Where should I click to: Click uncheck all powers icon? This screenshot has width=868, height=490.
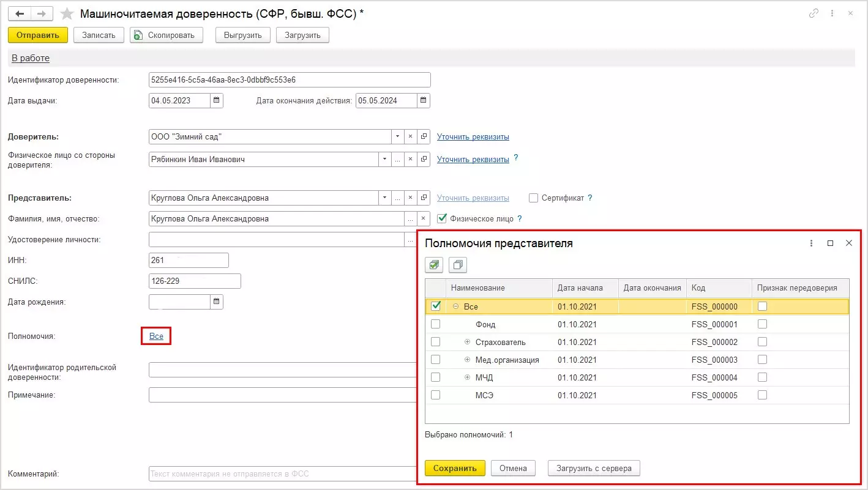(x=458, y=265)
